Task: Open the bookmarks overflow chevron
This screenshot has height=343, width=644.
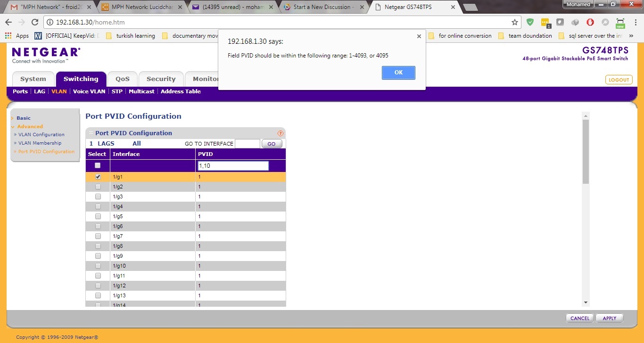Action: pos(631,36)
